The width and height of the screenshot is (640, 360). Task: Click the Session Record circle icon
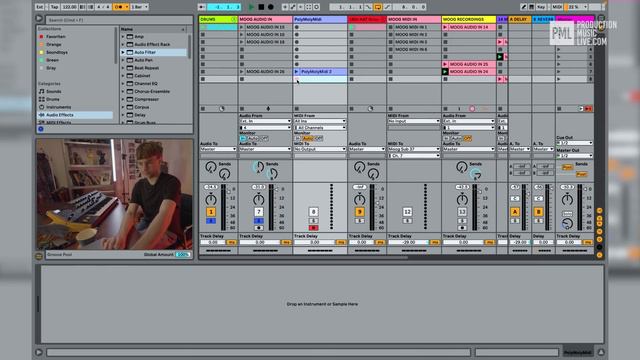[316, 7]
